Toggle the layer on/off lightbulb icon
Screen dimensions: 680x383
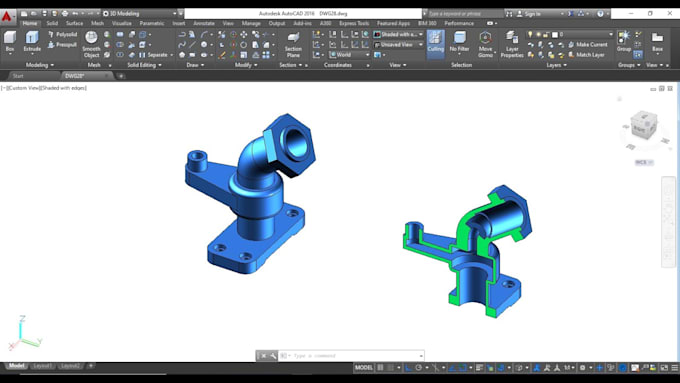(x=530, y=34)
